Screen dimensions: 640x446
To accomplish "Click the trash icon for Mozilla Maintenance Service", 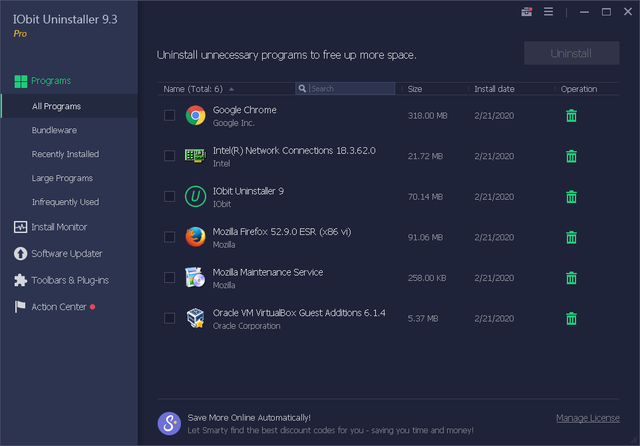I will tap(571, 278).
